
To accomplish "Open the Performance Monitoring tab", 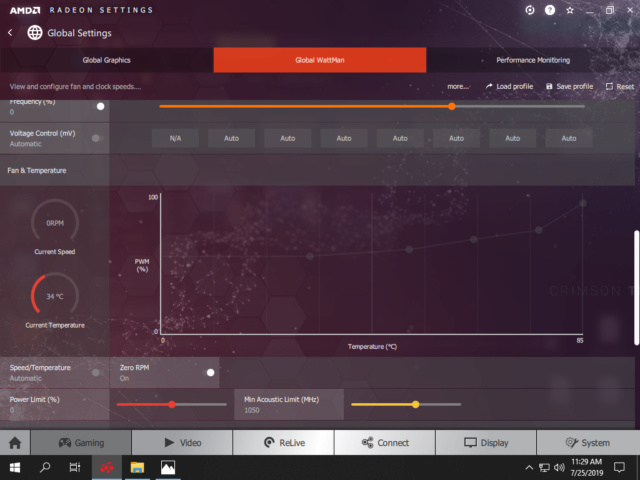I will click(533, 60).
